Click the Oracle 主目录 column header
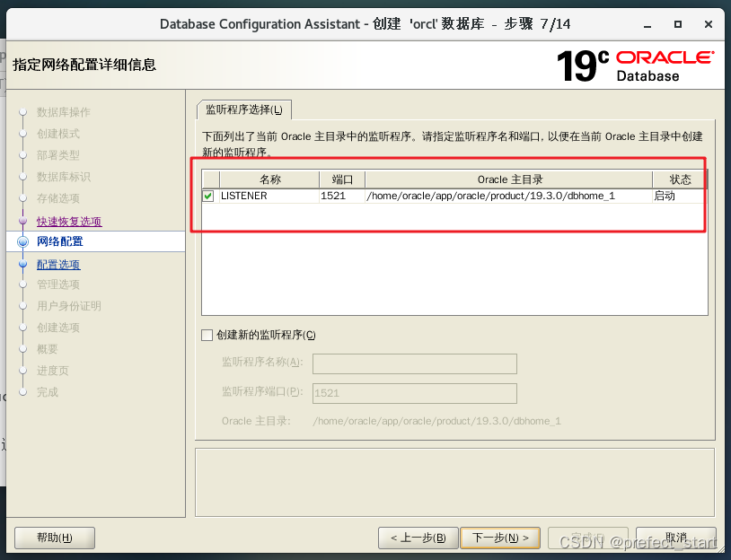731x560 pixels. coord(508,179)
